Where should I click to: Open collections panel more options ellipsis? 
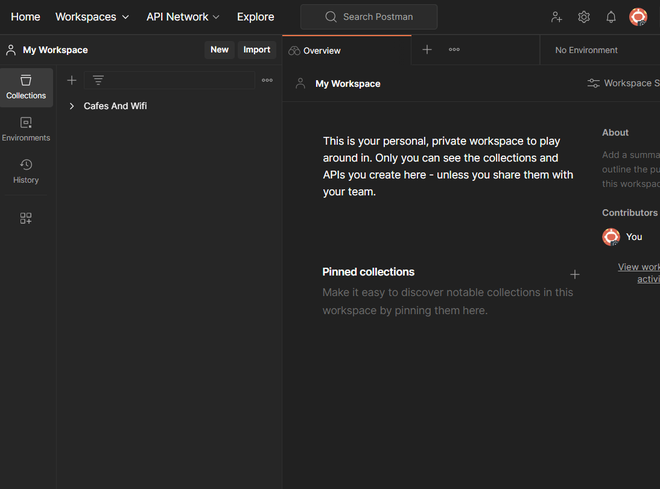tap(267, 80)
